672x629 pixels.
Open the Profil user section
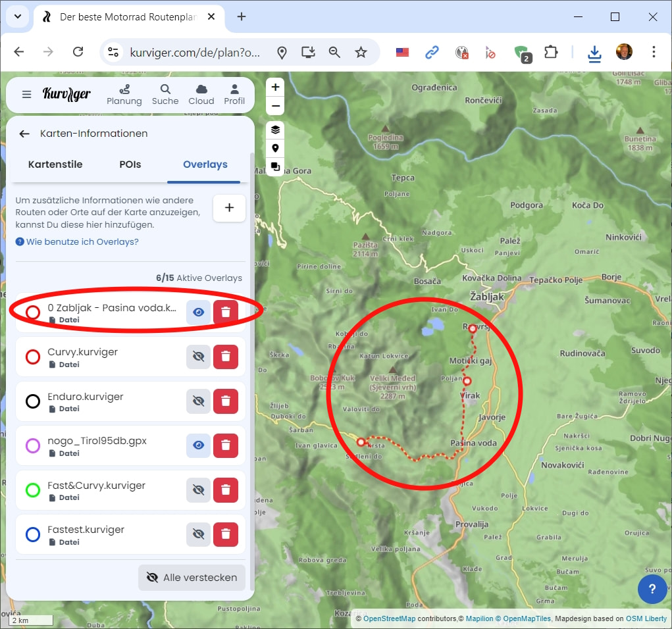pos(234,94)
